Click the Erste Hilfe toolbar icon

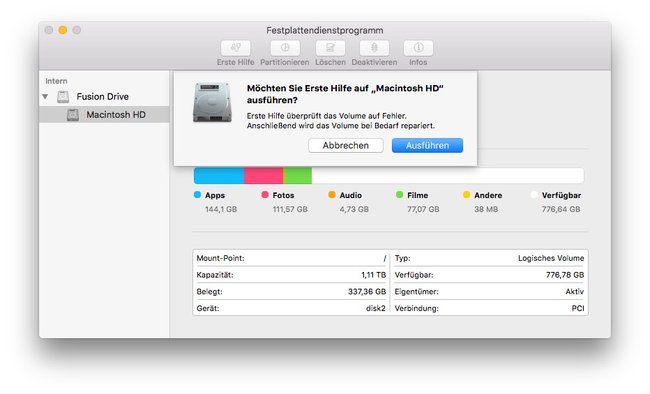[x=235, y=48]
